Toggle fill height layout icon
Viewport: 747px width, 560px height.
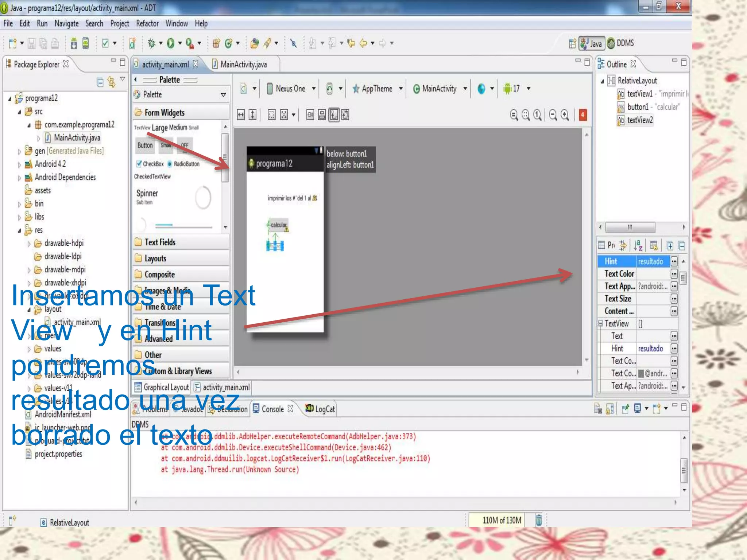click(252, 115)
